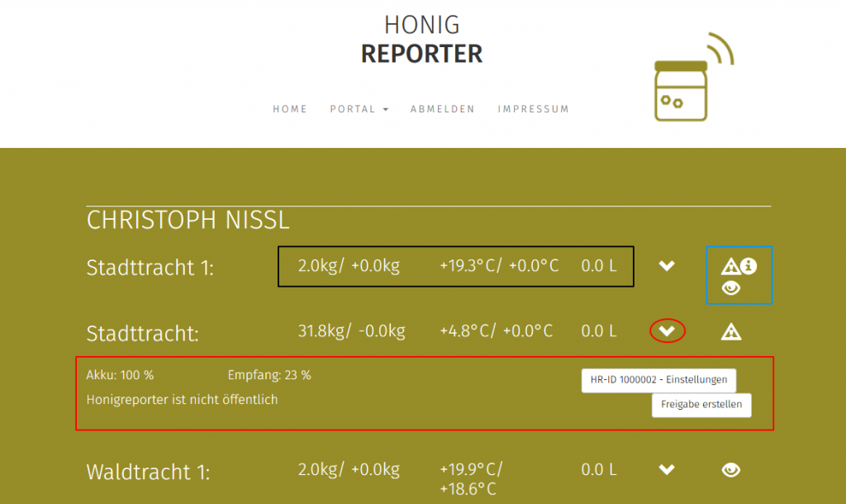The height and width of the screenshot is (504, 846).
Task: Click the Waldtracht 1 hive name
Action: 148,473
